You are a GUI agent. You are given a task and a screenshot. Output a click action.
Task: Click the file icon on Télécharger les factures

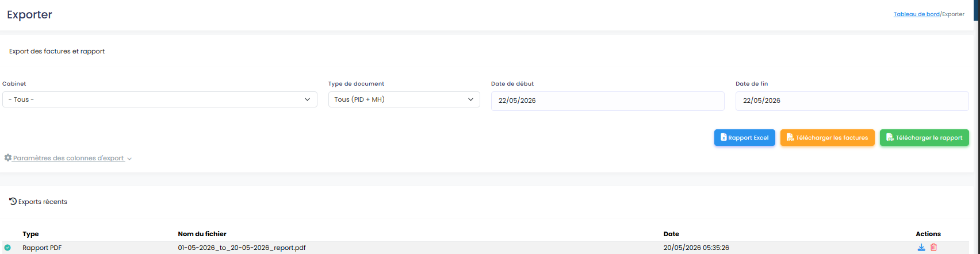tap(790, 137)
